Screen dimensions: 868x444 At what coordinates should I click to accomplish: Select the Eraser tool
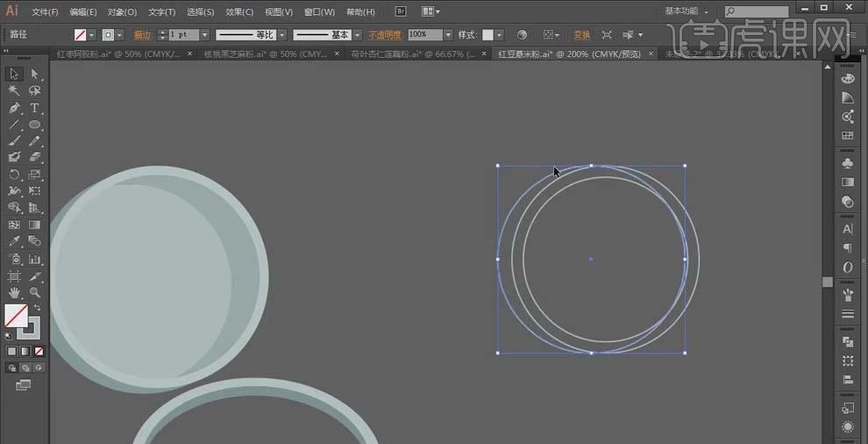pyautogui.click(x=35, y=157)
